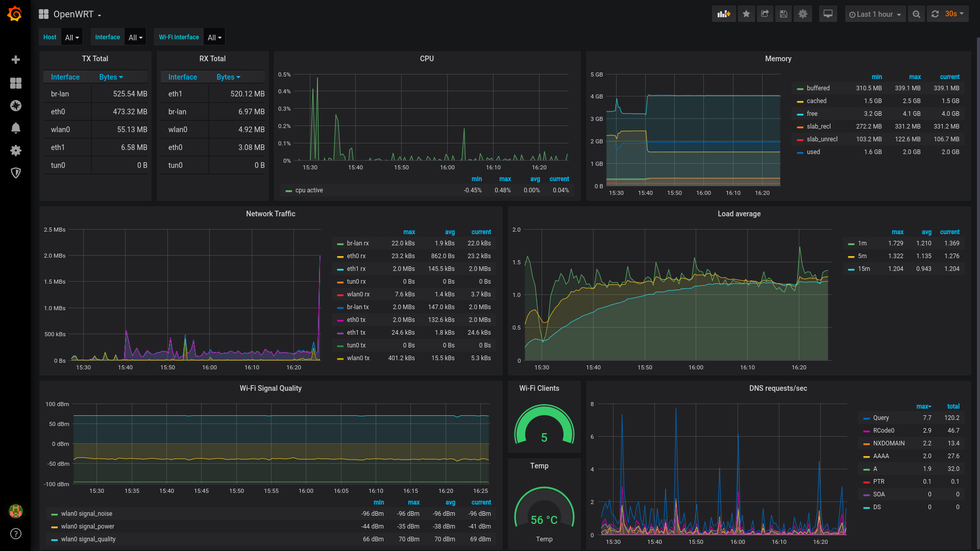Screen dimensions: 980x551
Task: Toggle 'wlan0 signal_noise' legend series
Action: click(86, 514)
